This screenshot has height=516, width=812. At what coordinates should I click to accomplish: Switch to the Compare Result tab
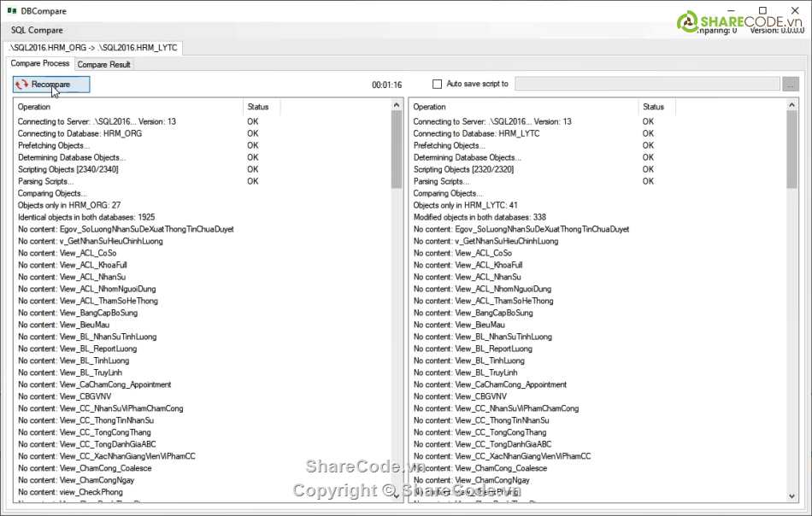click(104, 64)
